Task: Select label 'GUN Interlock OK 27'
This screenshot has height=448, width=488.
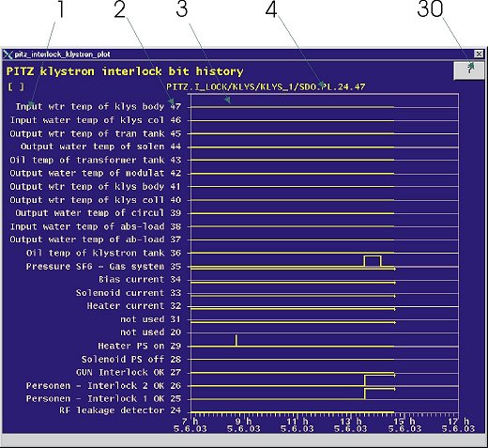Action: click(x=129, y=373)
